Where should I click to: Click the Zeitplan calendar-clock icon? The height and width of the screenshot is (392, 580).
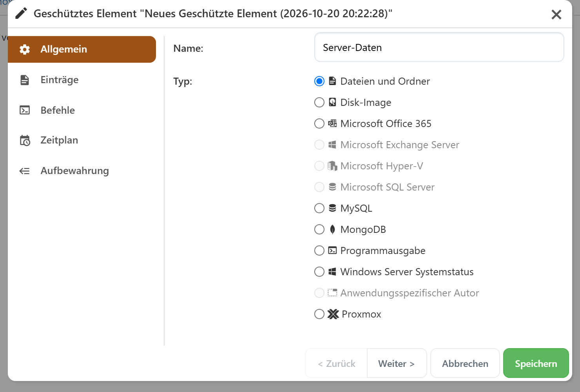pos(25,140)
